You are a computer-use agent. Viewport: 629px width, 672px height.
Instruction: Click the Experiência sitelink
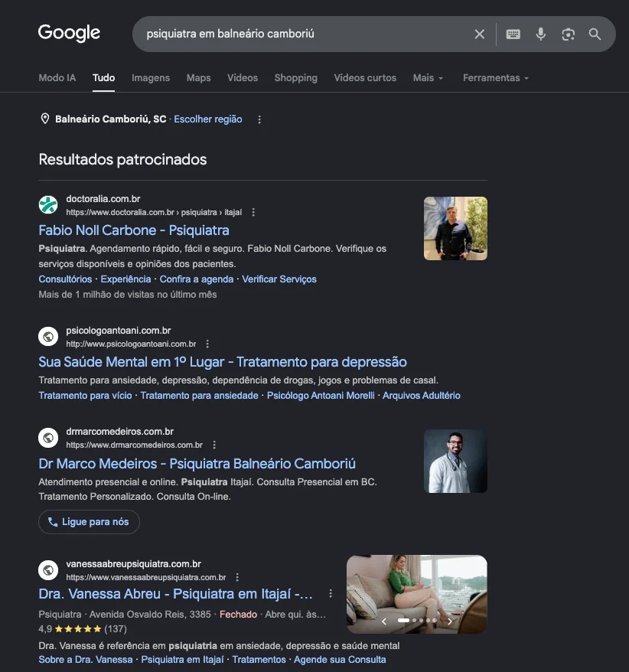[125, 279]
